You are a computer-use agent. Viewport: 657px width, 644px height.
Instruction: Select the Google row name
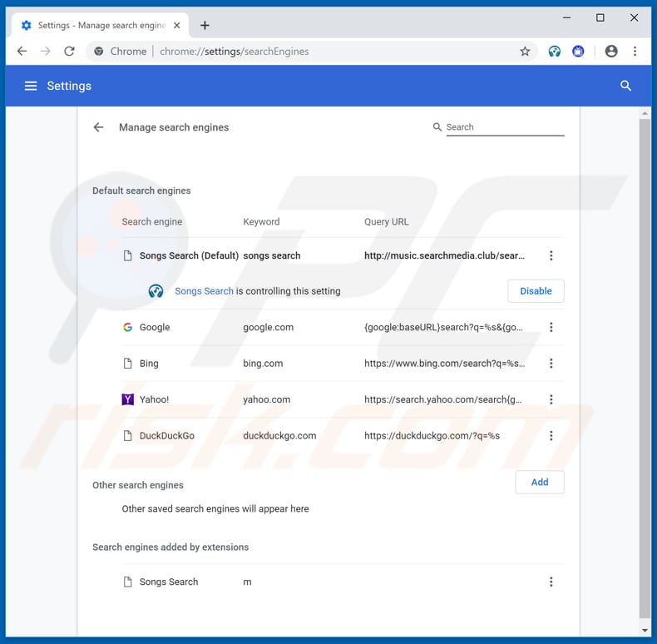(155, 327)
